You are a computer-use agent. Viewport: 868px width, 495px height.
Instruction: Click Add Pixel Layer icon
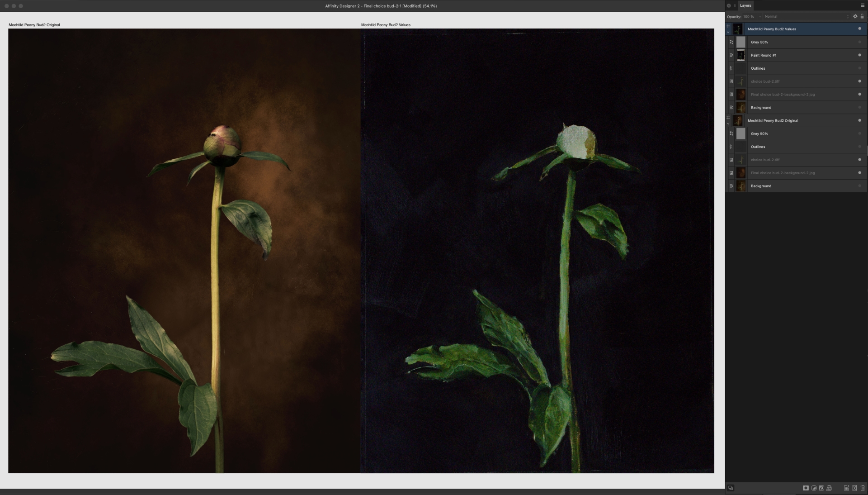(x=854, y=488)
